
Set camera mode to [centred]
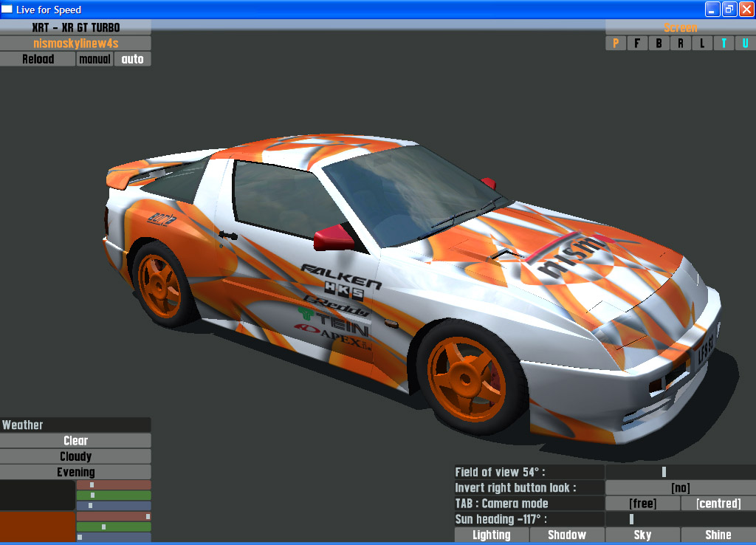click(x=718, y=504)
